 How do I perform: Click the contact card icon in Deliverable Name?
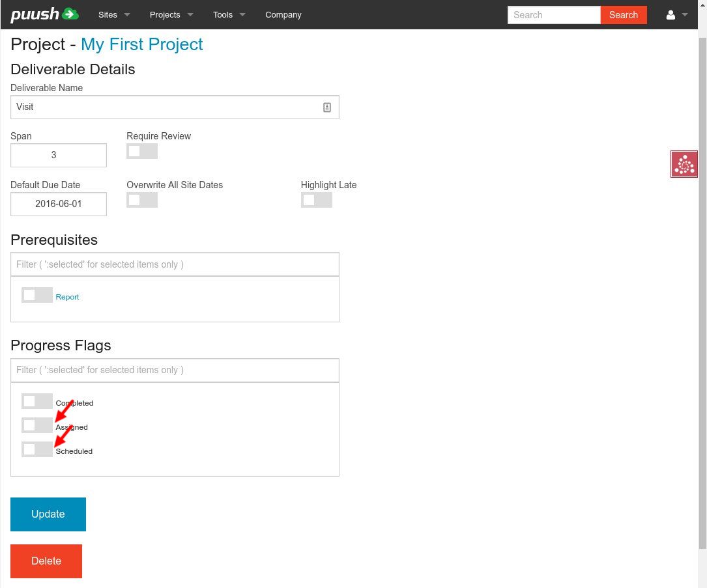[327, 107]
